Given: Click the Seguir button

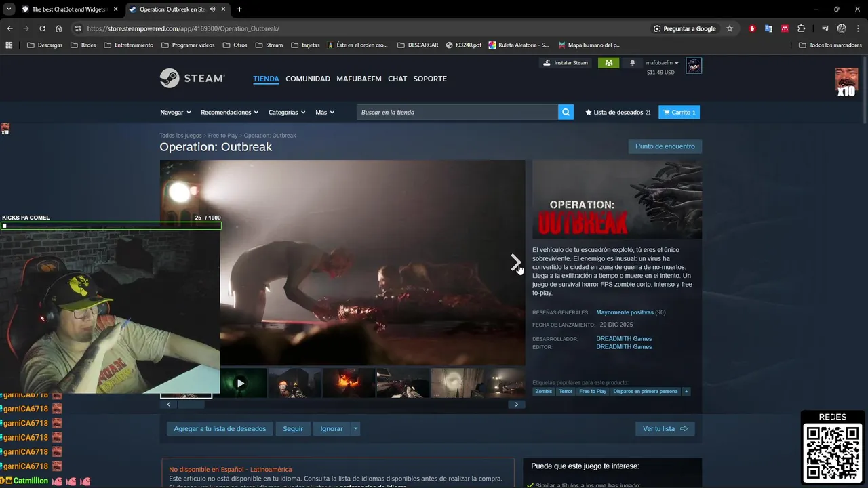Looking at the screenshot, I should pos(293,428).
